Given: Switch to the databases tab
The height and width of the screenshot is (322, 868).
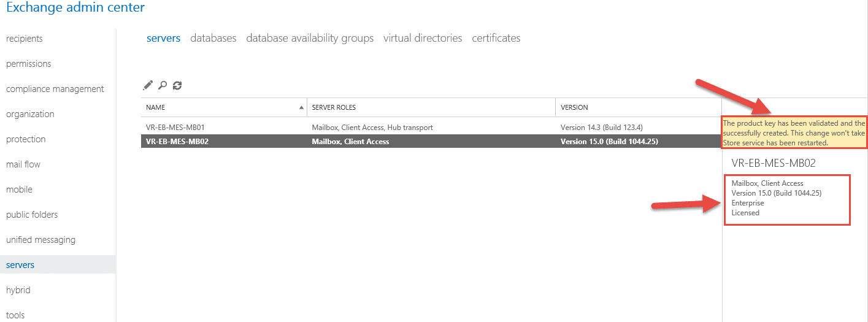Looking at the screenshot, I should point(213,38).
